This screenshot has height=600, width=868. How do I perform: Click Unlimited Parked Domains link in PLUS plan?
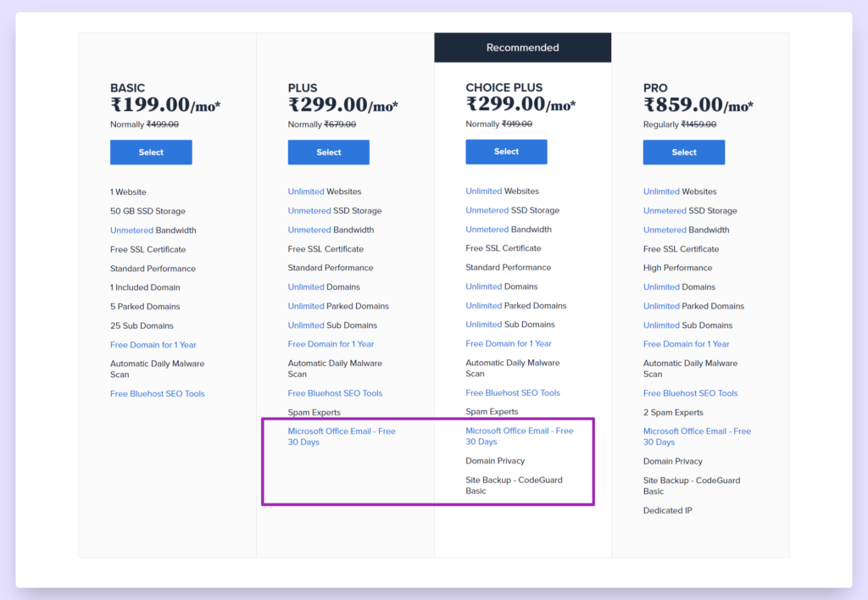coord(306,306)
